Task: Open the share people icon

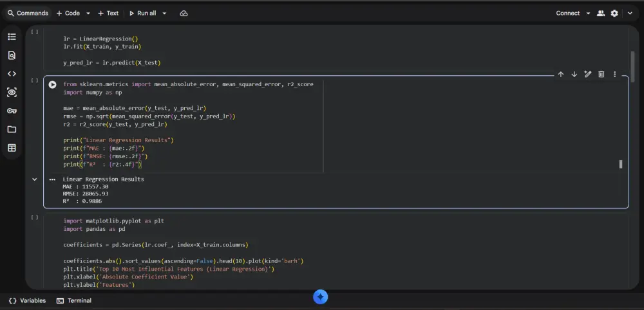Action: pyautogui.click(x=600, y=13)
